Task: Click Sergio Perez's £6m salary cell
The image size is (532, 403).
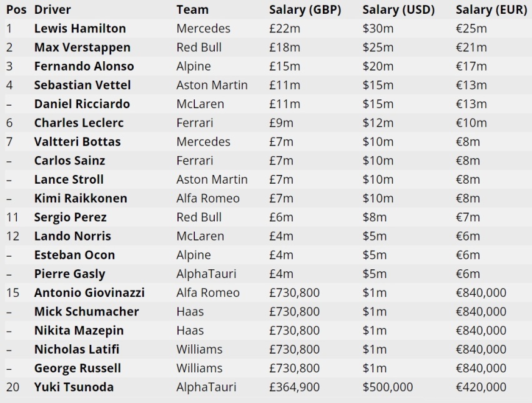Action: coord(281,217)
